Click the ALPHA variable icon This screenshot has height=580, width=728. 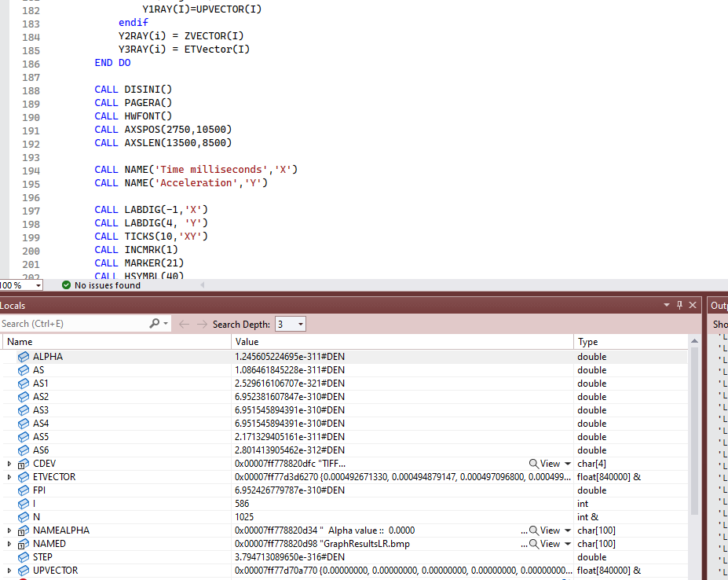(x=24, y=357)
